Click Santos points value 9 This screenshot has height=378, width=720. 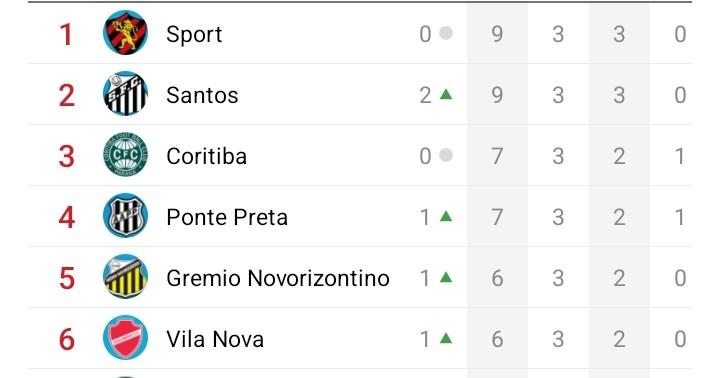point(497,95)
